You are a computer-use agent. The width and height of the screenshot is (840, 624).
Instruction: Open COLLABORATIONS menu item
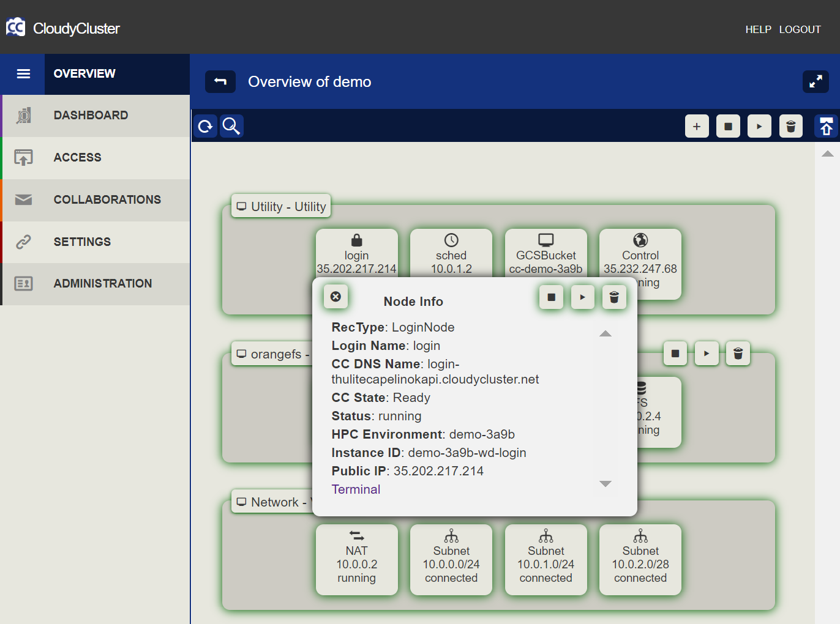tap(107, 200)
